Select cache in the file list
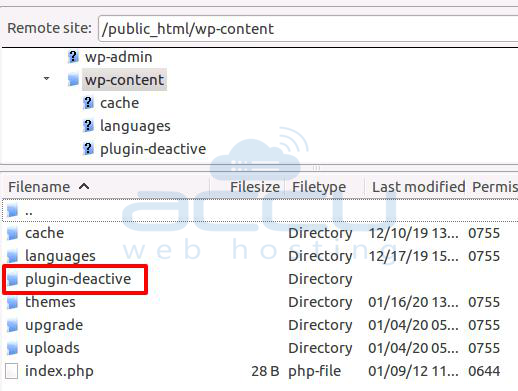518x391 pixels. [x=45, y=233]
